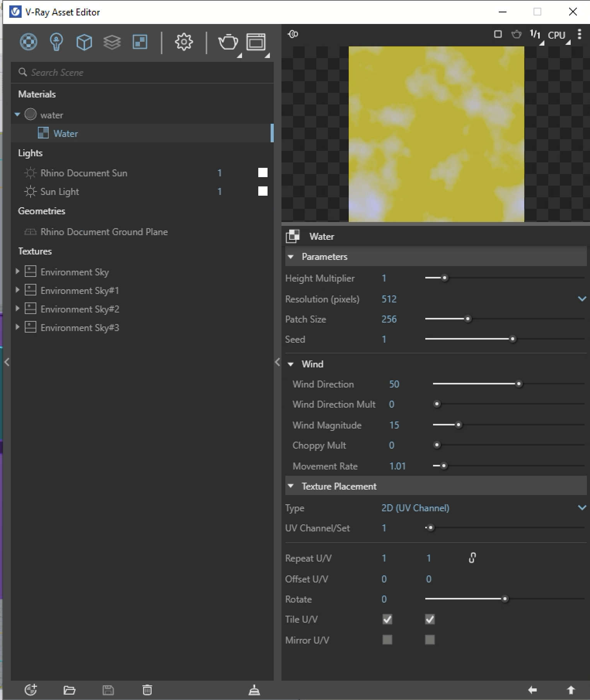Open the Geometry category icon
The width and height of the screenshot is (590, 700).
(x=84, y=42)
